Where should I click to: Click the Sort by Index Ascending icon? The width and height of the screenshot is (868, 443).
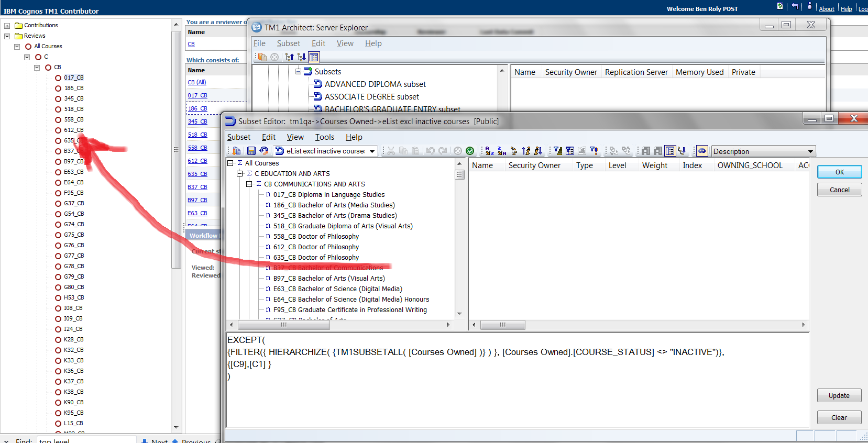[x=526, y=151]
